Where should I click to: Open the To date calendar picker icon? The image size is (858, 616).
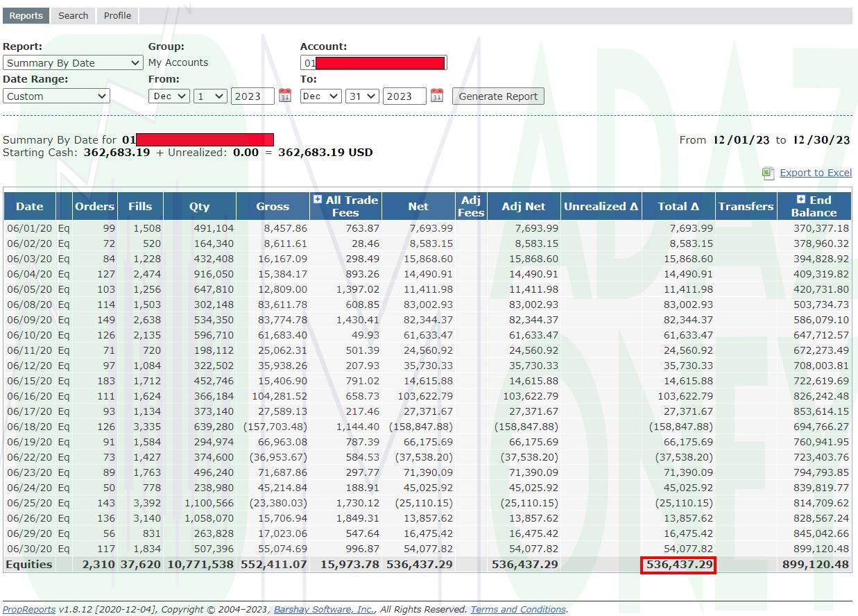[436, 96]
